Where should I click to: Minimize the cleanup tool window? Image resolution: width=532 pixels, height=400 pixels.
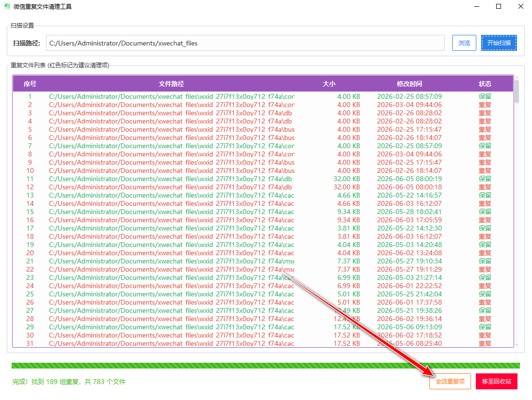[477, 6]
